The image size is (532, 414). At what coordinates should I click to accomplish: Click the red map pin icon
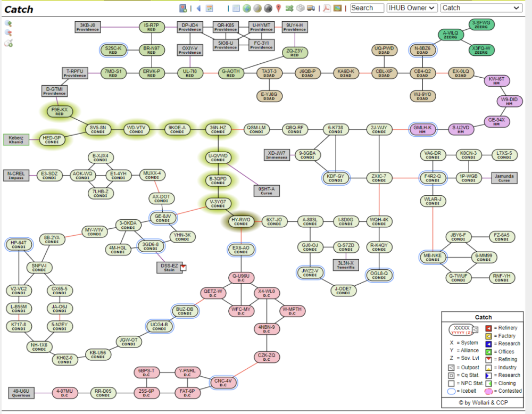(278, 8)
